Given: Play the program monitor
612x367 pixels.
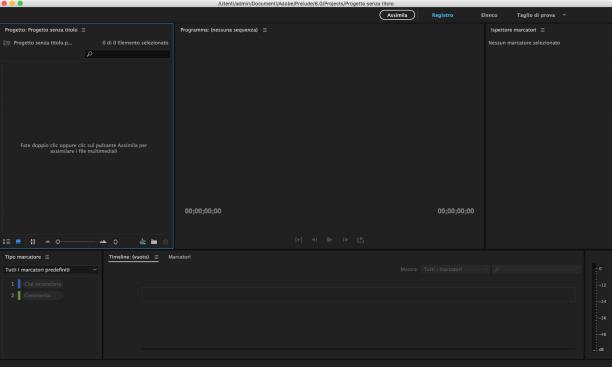Looking at the screenshot, I should pos(329,239).
